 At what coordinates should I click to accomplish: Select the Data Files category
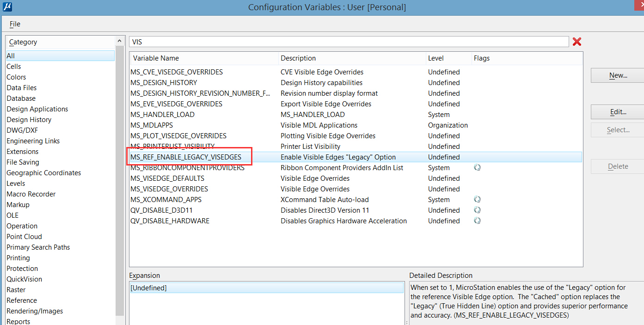pos(22,88)
